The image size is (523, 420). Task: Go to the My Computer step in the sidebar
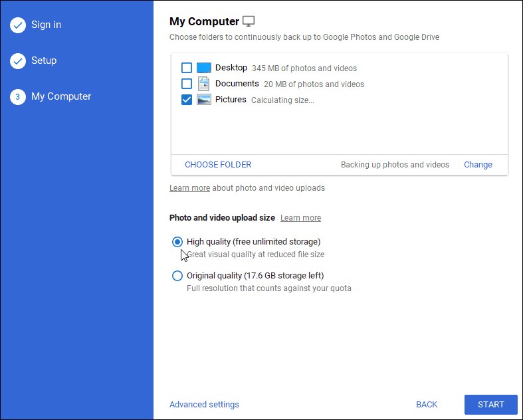click(x=61, y=97)
